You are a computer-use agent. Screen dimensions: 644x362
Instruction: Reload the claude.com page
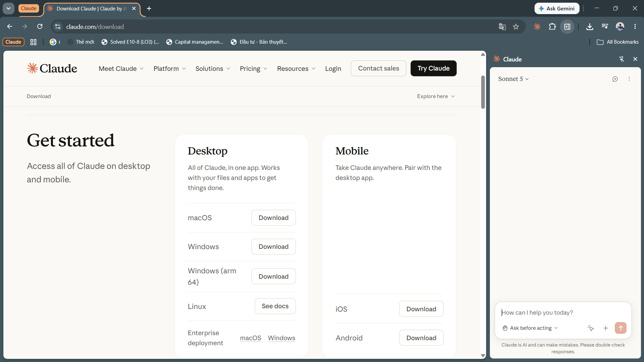[x=40, y=27]
